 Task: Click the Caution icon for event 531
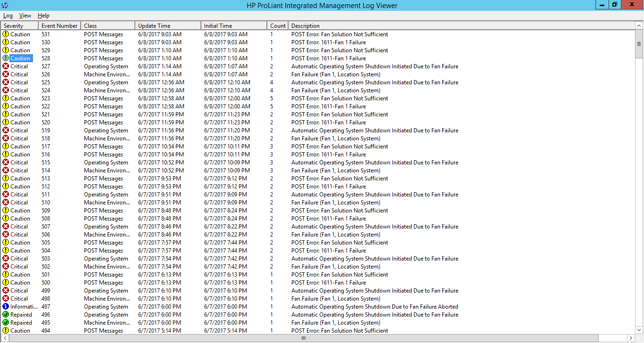[x=6, y=34]
